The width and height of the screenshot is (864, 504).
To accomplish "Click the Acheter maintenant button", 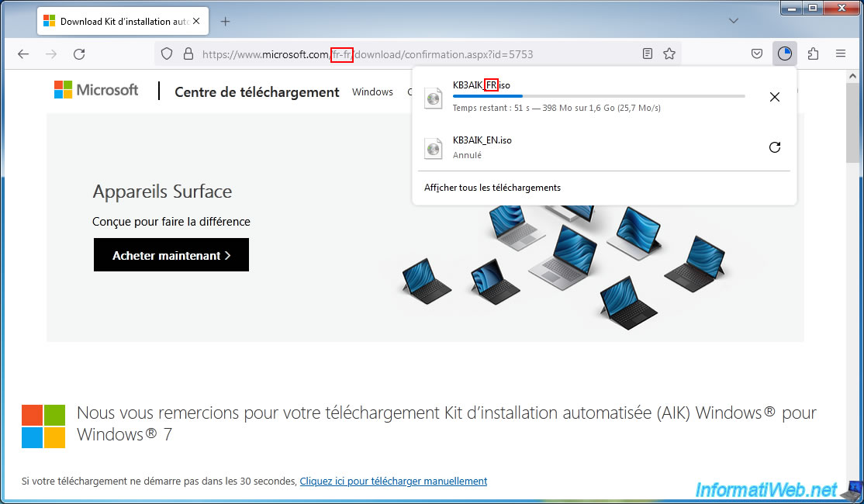I will pos(171,255).
